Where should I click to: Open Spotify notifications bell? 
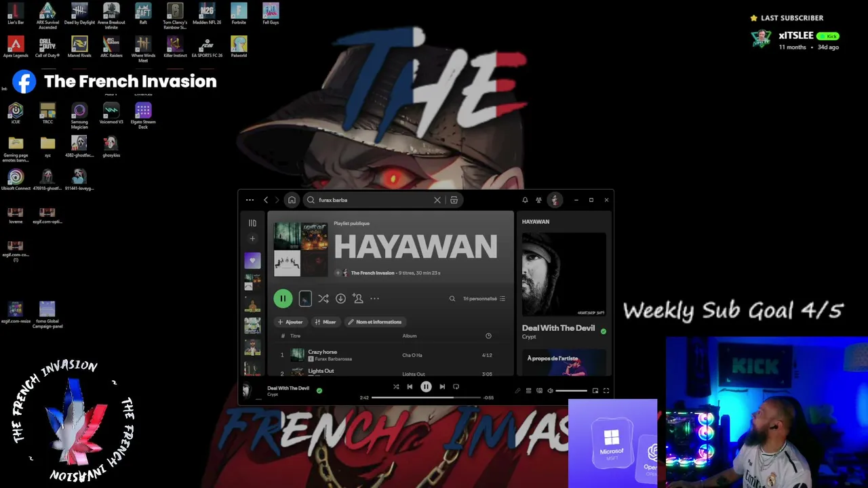525,200
